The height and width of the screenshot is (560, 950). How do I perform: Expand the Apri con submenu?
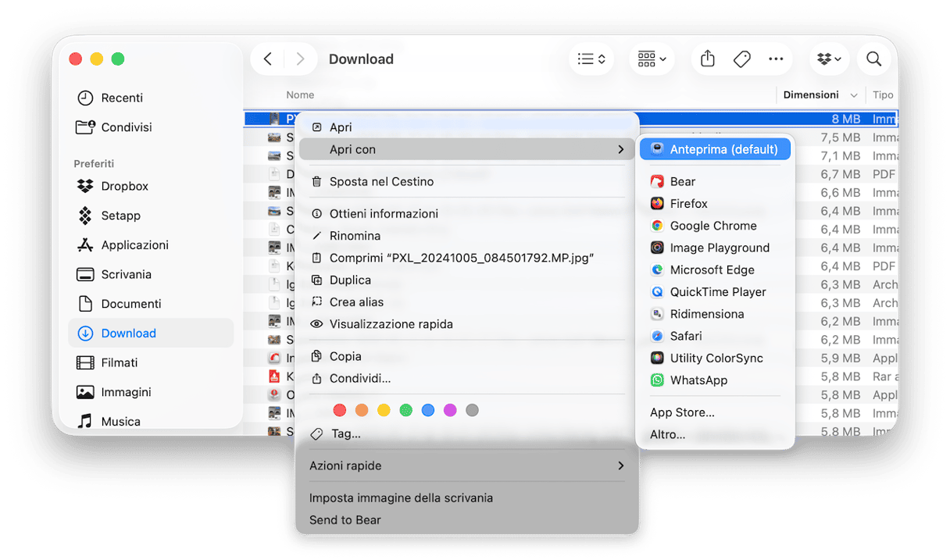point(467,149)
